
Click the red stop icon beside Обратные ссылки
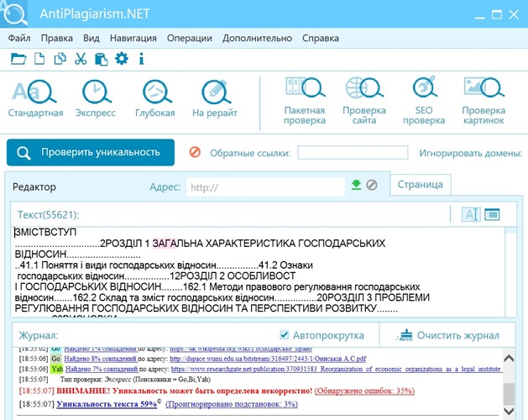195,152
